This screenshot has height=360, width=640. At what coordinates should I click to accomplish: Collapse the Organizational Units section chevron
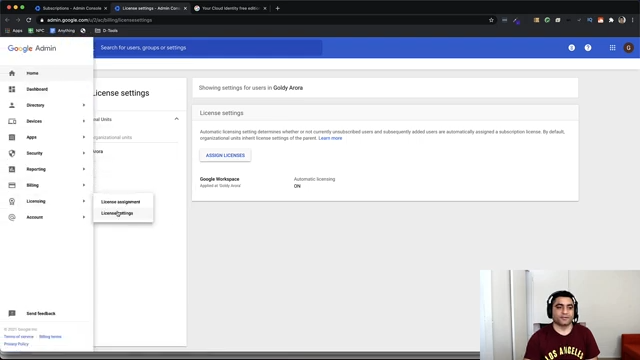pos(176,119)
